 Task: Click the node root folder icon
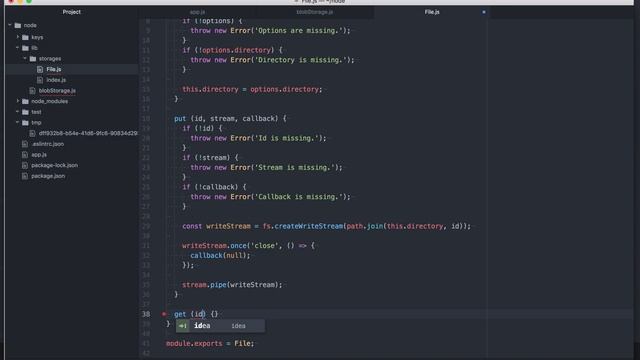(18, 25)
